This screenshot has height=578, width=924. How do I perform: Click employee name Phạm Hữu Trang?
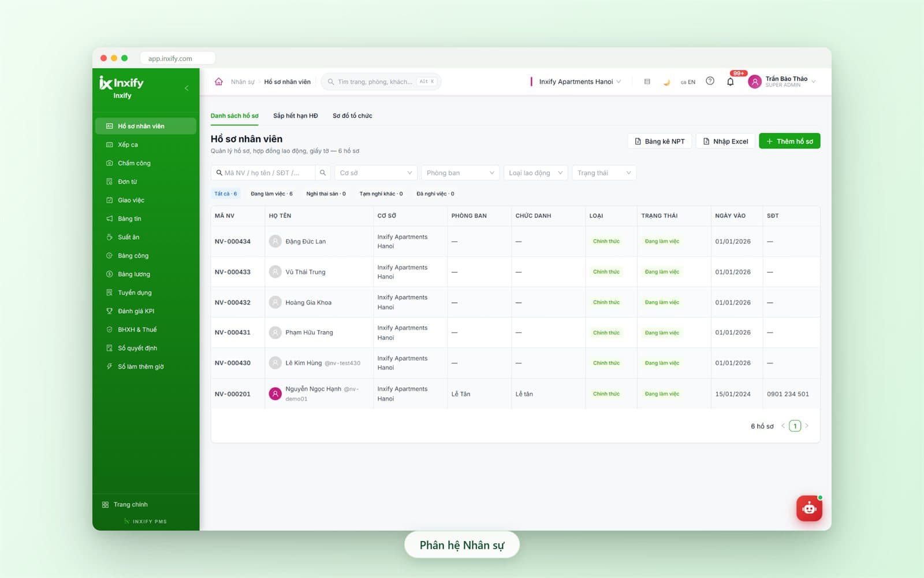(x=309, y=332)
